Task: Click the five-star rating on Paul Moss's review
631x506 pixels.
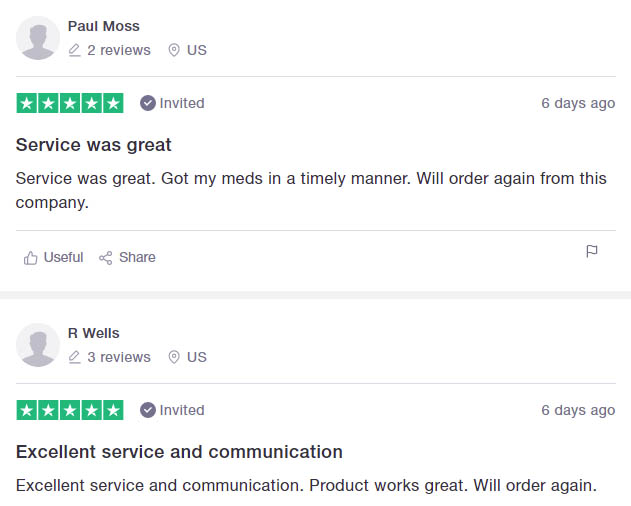Action: point(70,103)
